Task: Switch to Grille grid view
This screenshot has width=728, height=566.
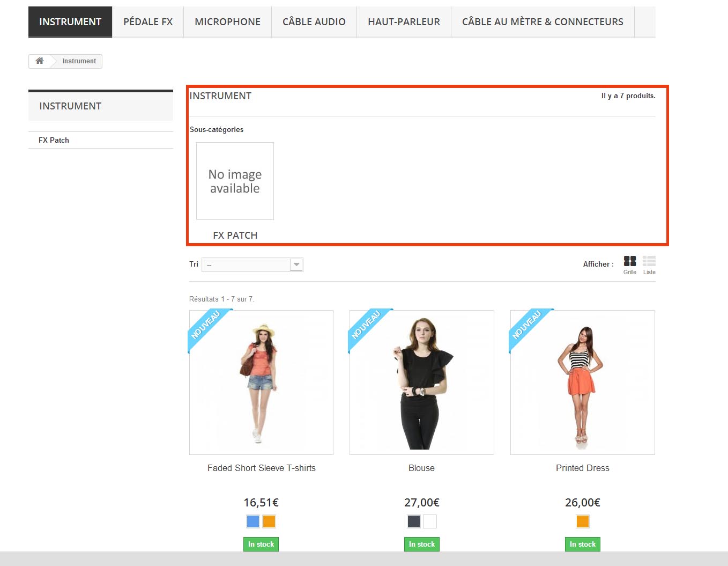Action: (x=630, y=265)
